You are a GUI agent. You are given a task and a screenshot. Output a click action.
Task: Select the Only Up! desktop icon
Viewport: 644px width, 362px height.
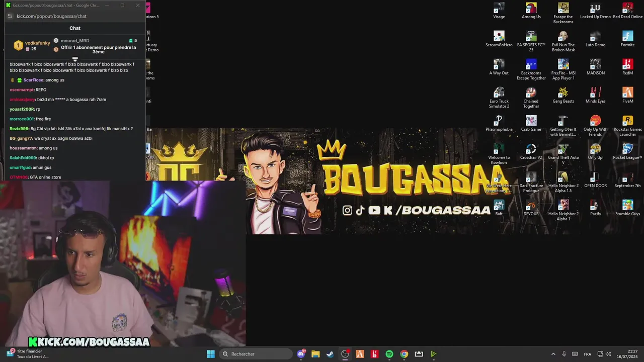pyautogui.click(x=595, y=152)
